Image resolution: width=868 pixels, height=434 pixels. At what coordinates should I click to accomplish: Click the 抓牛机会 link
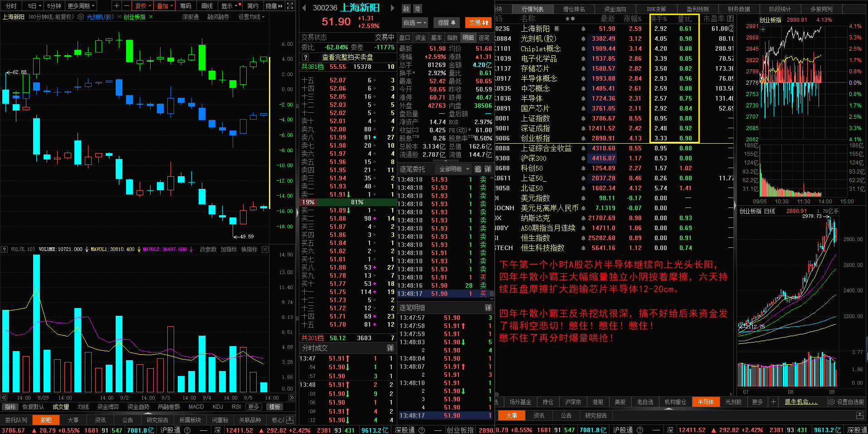(801, 402)
